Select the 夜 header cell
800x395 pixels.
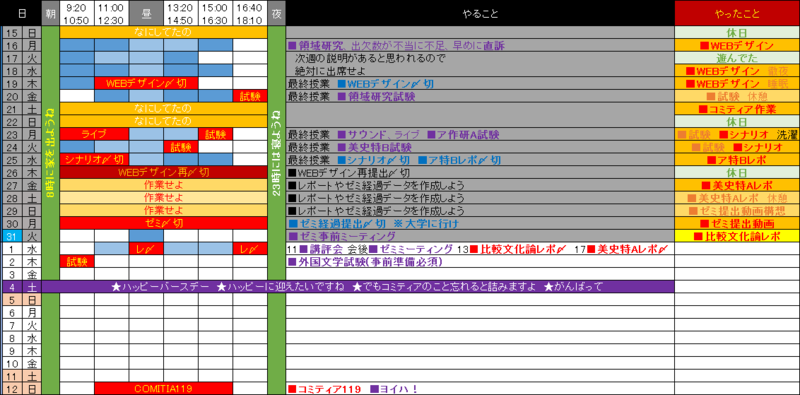[277, 13]
